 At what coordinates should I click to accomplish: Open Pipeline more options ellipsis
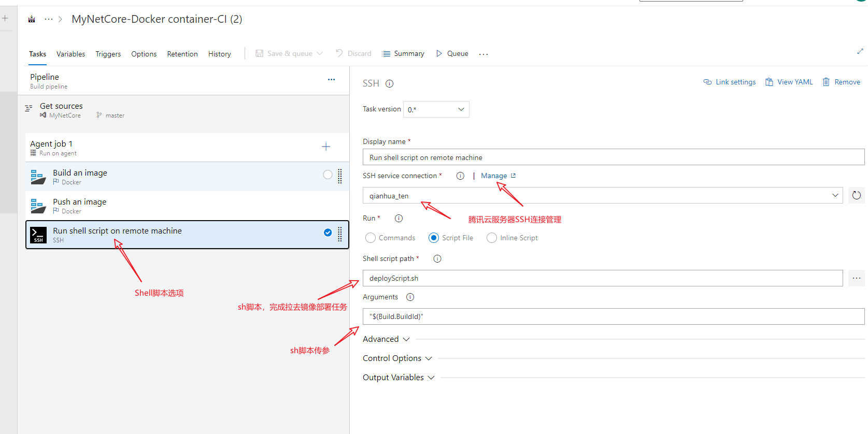(x=331, y=80)
